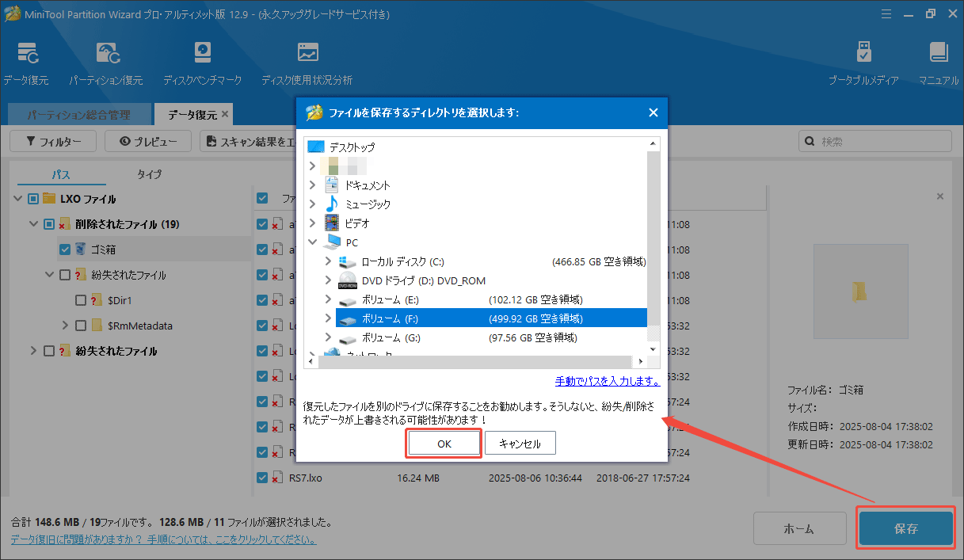Click the RS7.lxo file icon
Screen dimensions: 964x560
click(x=278, y=478)
